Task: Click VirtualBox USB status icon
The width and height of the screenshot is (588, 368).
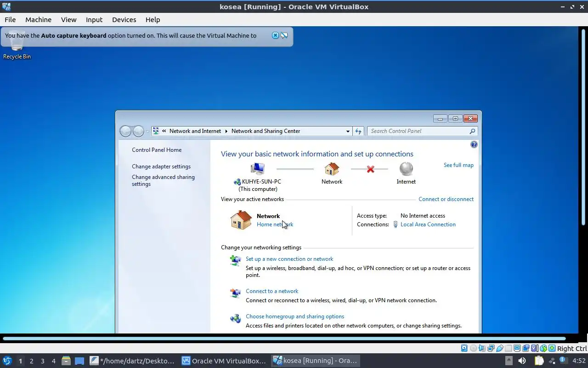Action: [x=500, y=348]
